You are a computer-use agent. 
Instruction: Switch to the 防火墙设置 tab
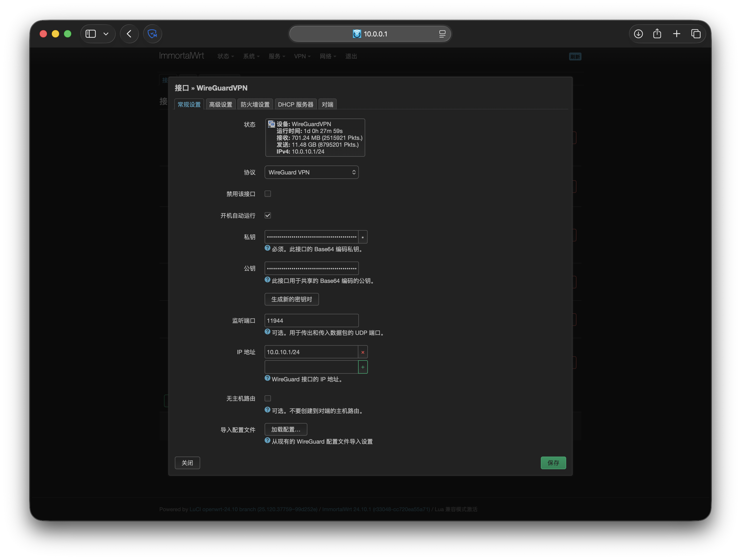255,105
